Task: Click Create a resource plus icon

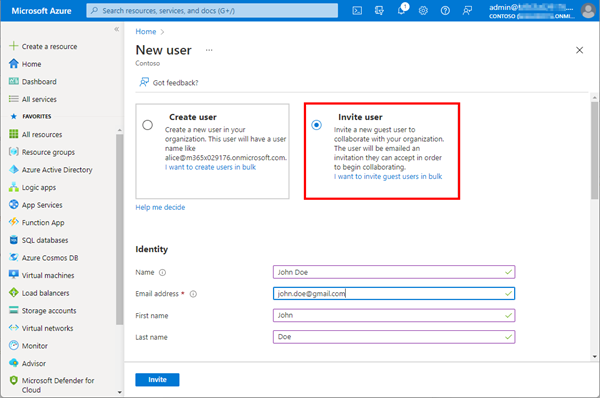Action: [13, 46]
